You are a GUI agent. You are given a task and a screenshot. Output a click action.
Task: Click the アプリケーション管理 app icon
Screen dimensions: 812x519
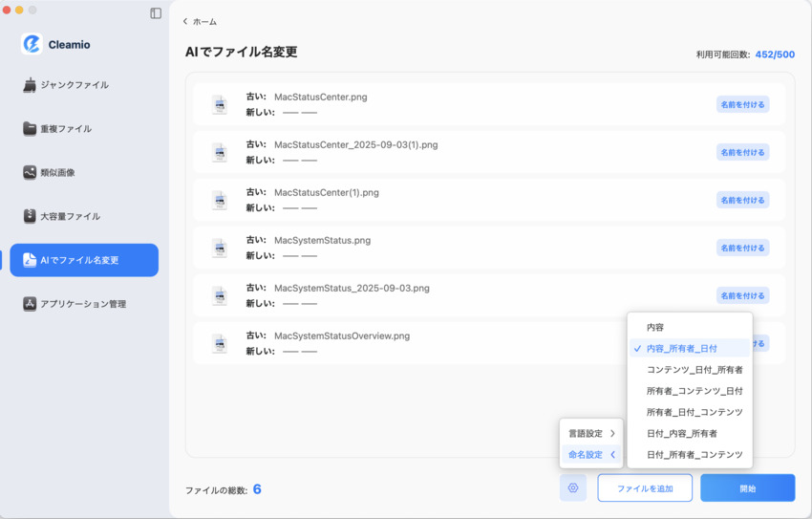tap(30, 304)
